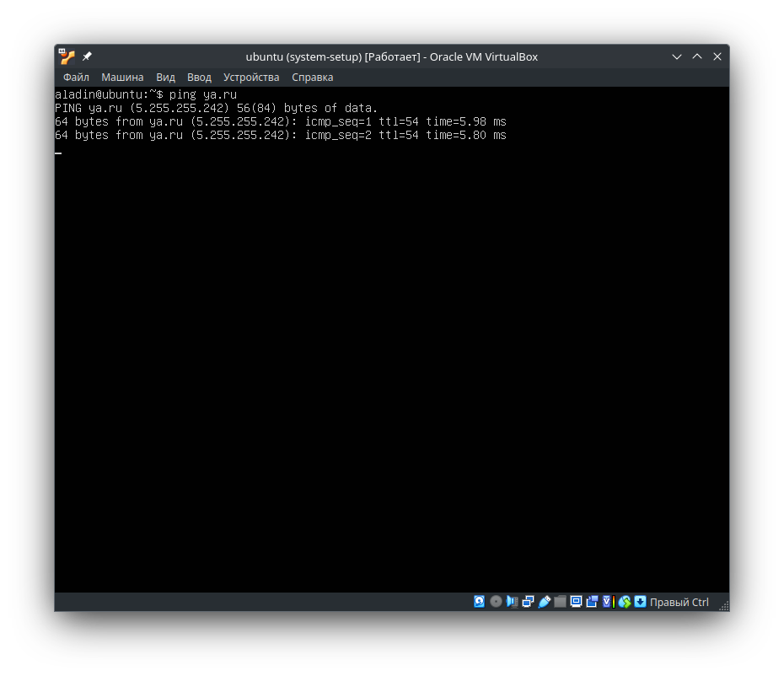
Task: Click the virtualization features status icon
Action: pyautogui.click(x=606, y=601)
